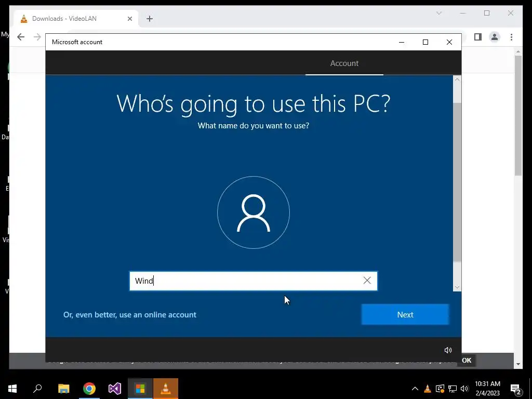The width and height of the screenshot is (532, 399).
Task: Open Chrome side panel icon
Action: [x=478, y=37]
